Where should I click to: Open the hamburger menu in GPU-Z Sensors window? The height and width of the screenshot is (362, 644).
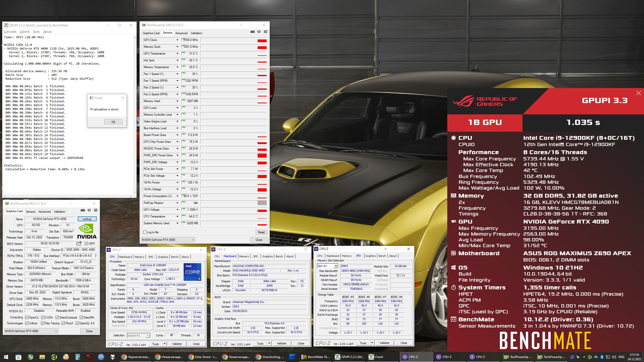(x=265, y=32)
